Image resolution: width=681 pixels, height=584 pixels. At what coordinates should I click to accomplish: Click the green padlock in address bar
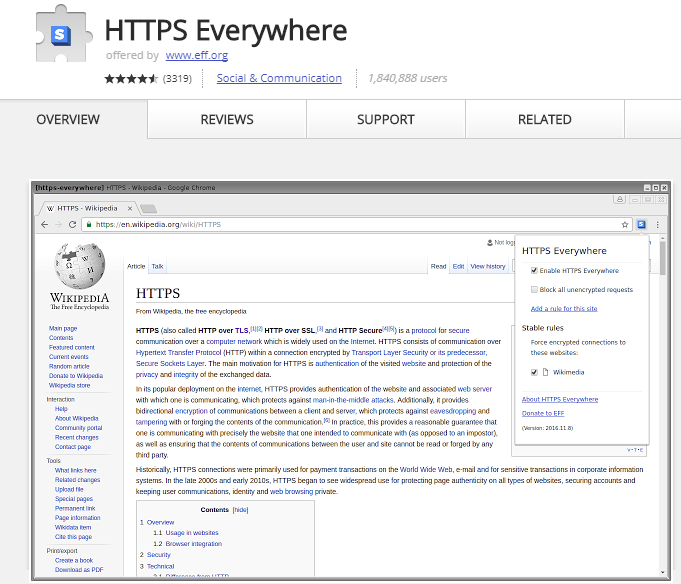click(89, 224)
